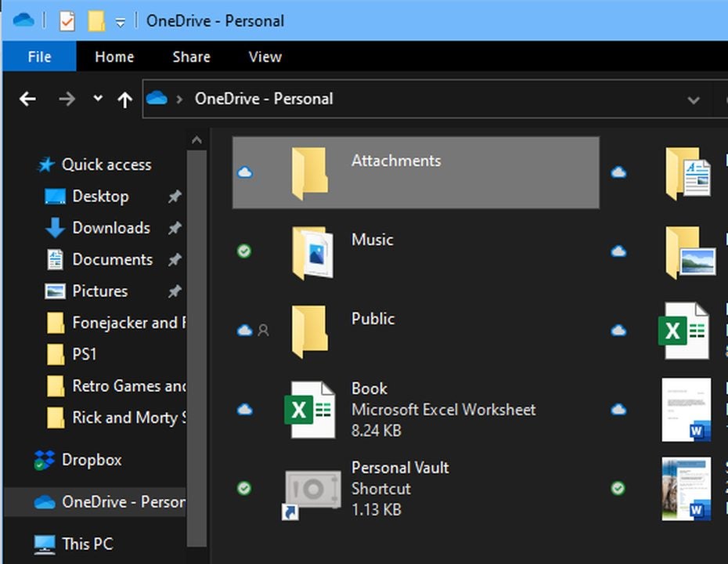This screenshot has width=728, height=564.
Task: Click pictures folder icon in second column
Action: pyautogui.click(x=690, y=251)
